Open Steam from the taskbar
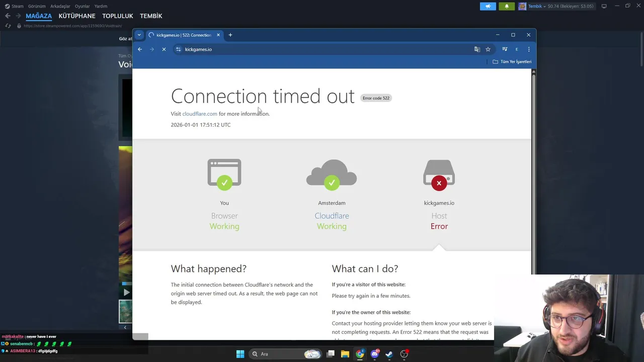644x362 pixels. [389, 354]
